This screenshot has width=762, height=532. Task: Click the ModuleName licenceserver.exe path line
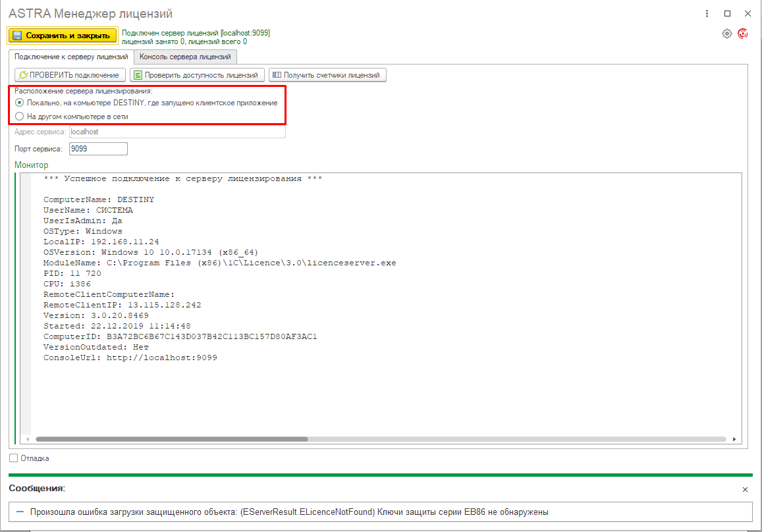[220, 263]
